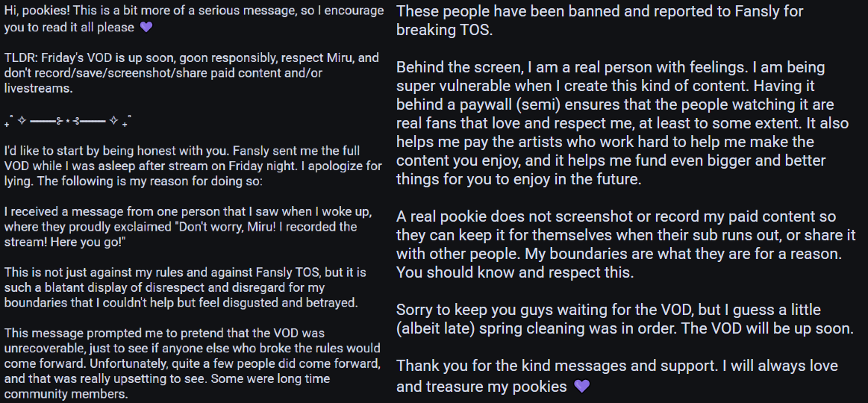Click the words "disgusted and betrayed"
The image size is (868, 403).
[x=294, y=302]
